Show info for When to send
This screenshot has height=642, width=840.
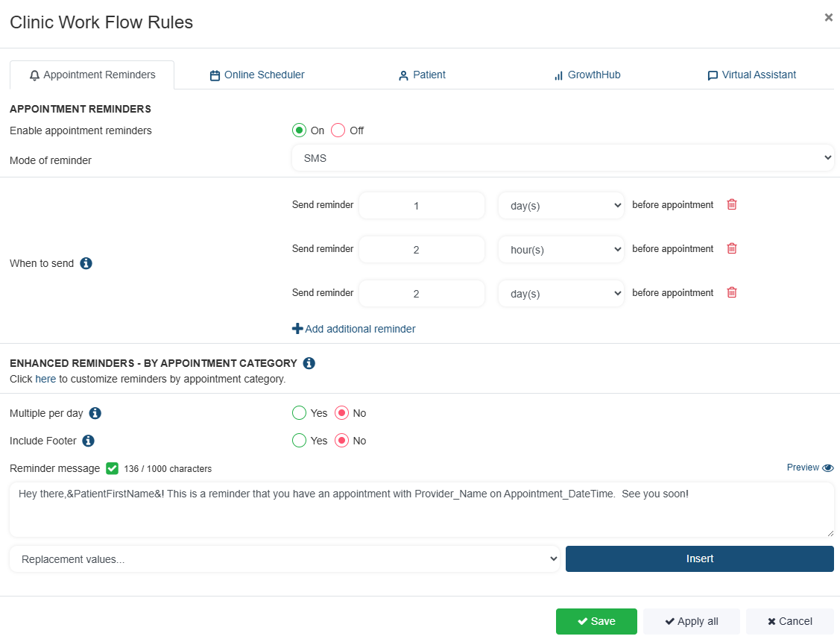(86, 263)
